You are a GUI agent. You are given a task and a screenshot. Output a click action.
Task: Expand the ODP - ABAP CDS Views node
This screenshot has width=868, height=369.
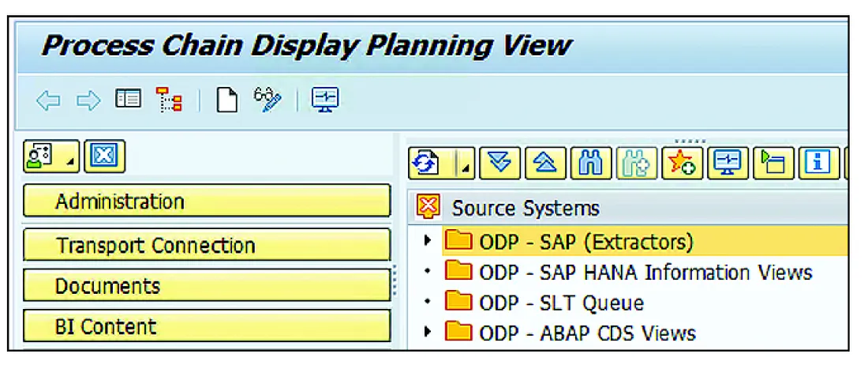tap(427, 332)
